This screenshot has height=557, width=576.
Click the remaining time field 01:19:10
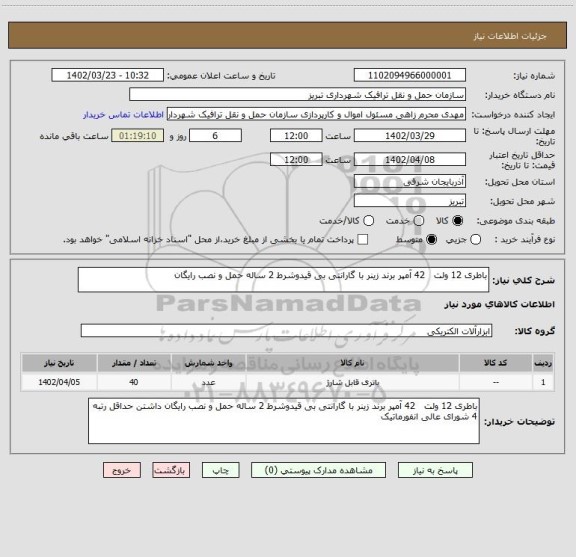tap(138, 136)
